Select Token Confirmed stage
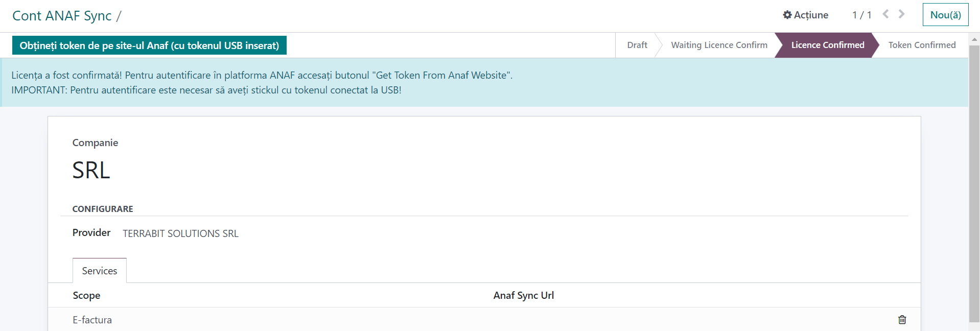Screen dimensions: 980x331 tap(922, 45)
